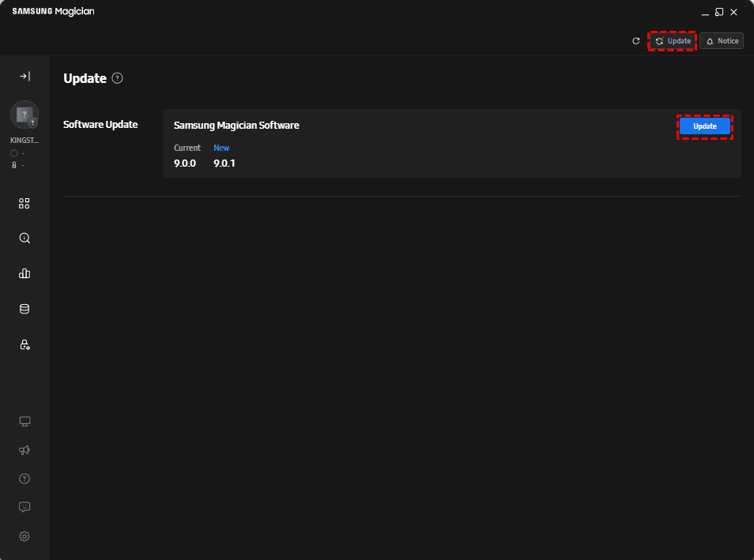Open the Performance Benchmark bar-chart icon
The width and height of the screenshot is (754, 560).
click(x=25, y=273)
